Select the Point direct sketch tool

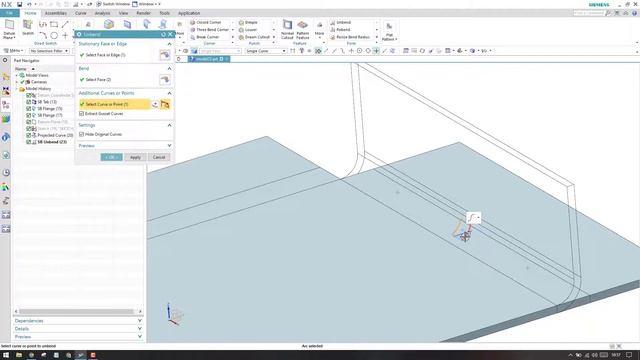coord(65,36)
